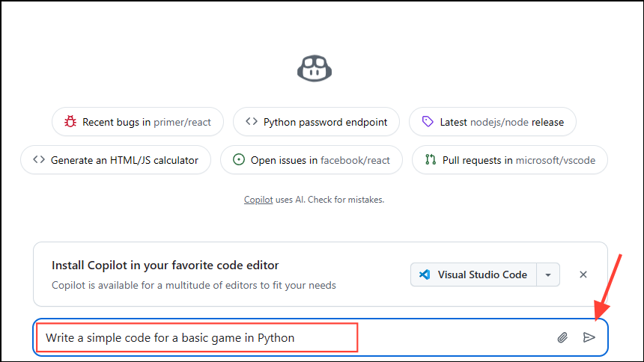
Task: Send the prompt with the arrow icon
Action: click(x=589, y=337)
